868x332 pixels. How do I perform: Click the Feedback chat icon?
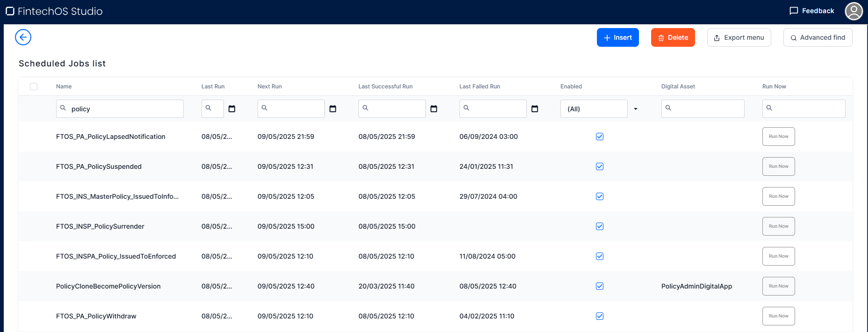click(x=793, y=11)
